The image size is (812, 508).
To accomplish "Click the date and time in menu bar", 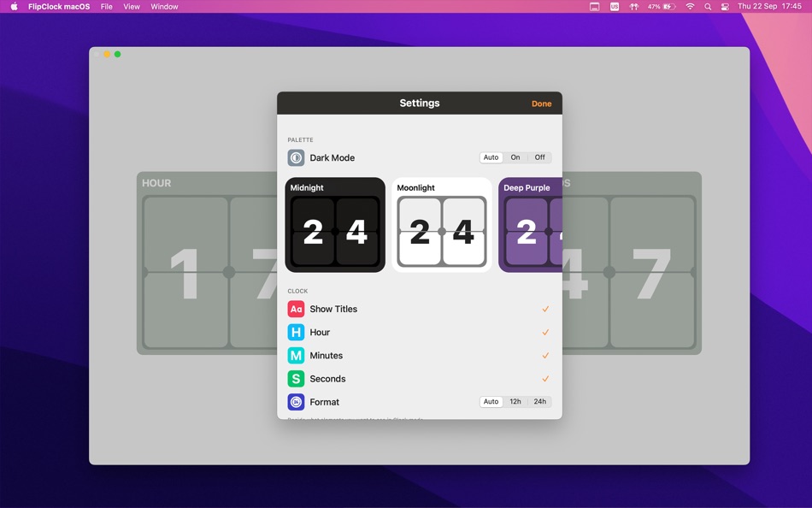I will 769,7.
